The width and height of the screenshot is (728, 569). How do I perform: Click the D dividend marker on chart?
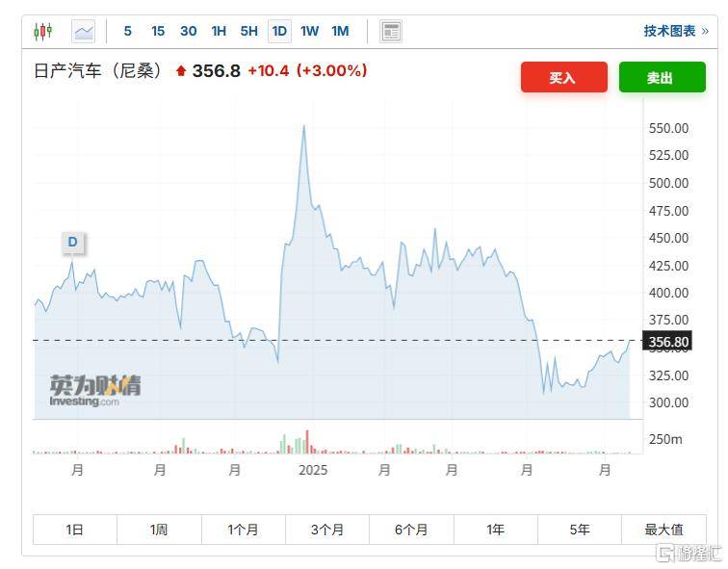tap(73, 243)
